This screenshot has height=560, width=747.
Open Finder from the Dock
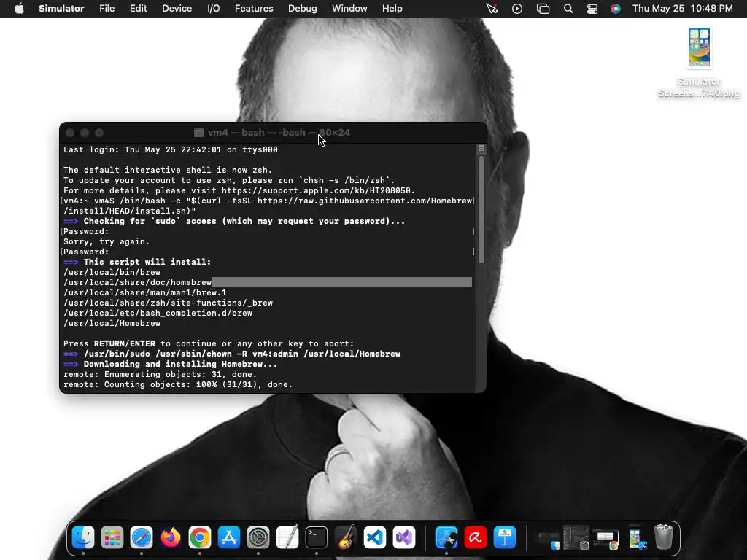pos(83,537)
